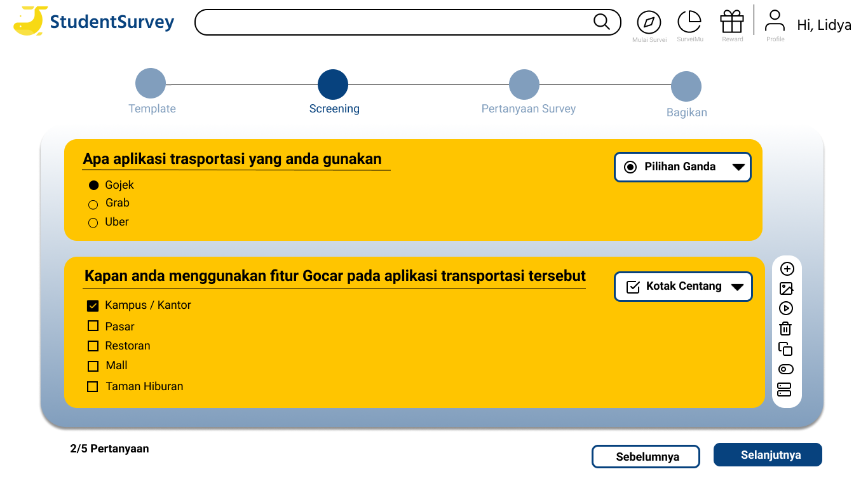
Task: Click the checkmark icon inside Kotak Centang box
Action: click(633, 287)
